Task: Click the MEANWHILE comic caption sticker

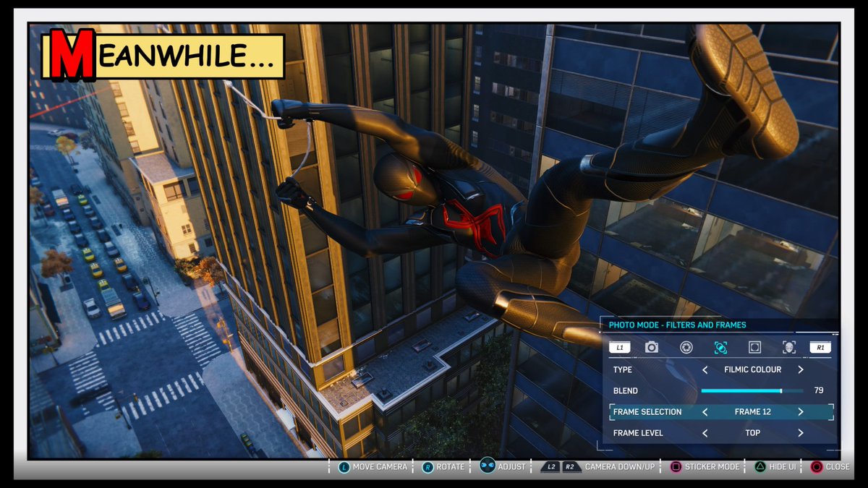Action: tap(163, 54)
